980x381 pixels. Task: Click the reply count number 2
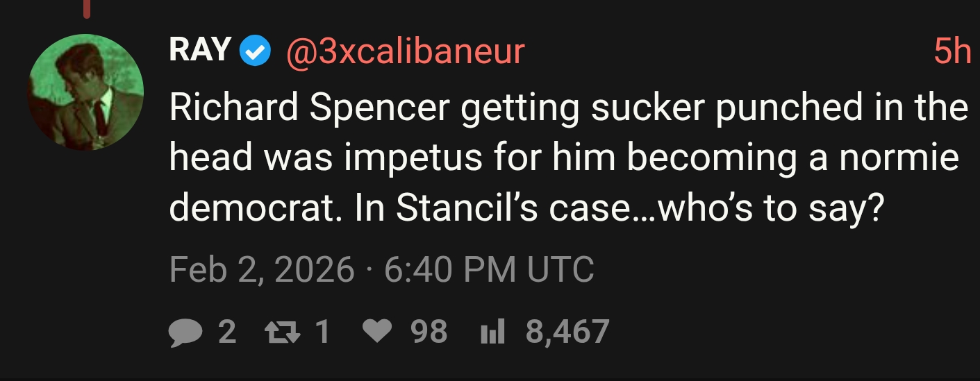pos(227,332)
